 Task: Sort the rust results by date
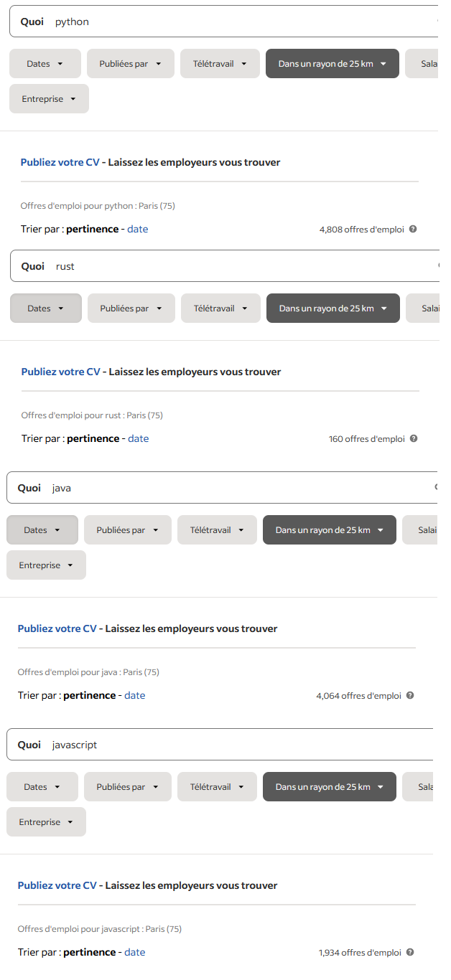click(x=139, y=438)
